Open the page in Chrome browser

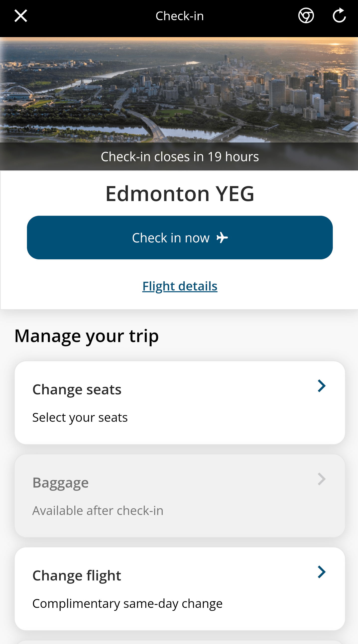pyautogui.click(x=306, y=15)
